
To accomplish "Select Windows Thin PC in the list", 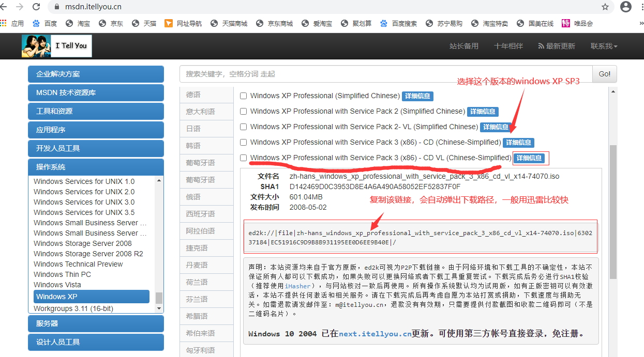I will coord(62,274).
